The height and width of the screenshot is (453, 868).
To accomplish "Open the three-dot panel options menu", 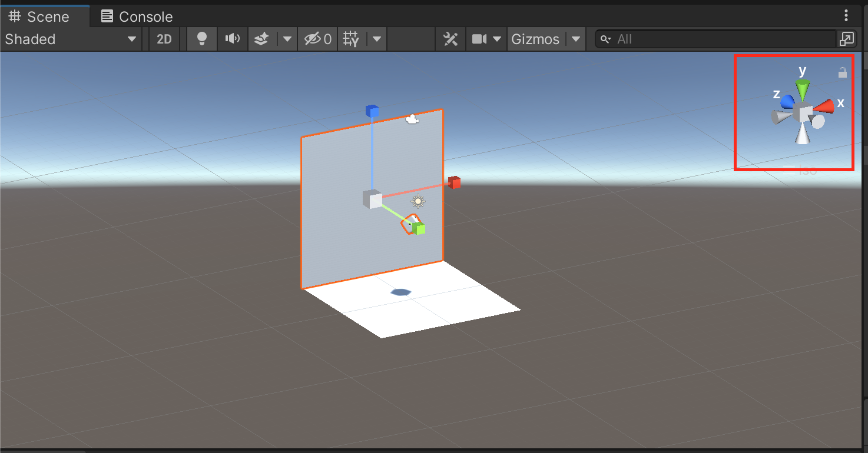I will coord(846,15).
